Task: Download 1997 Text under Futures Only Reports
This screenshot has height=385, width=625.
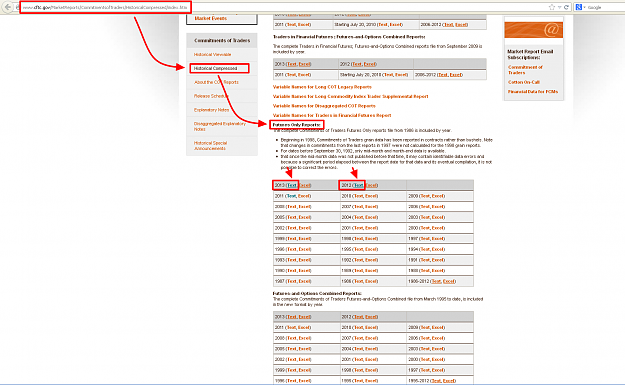Action: [425, 239]
